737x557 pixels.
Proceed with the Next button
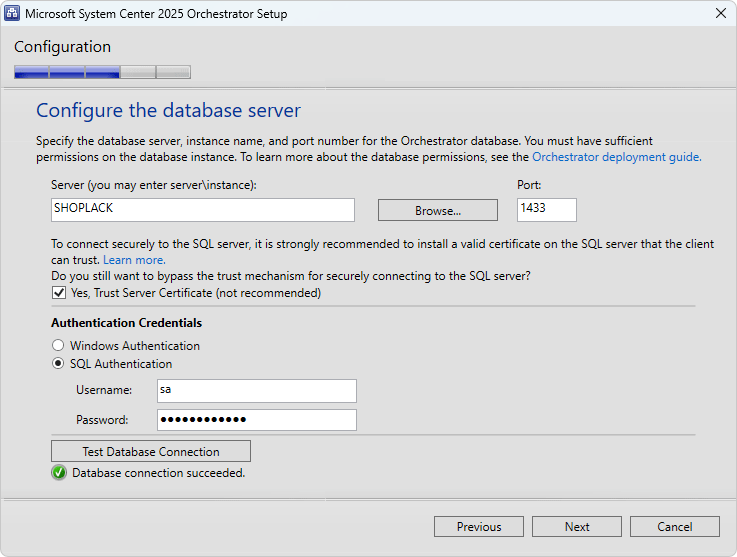click(577, 526)
